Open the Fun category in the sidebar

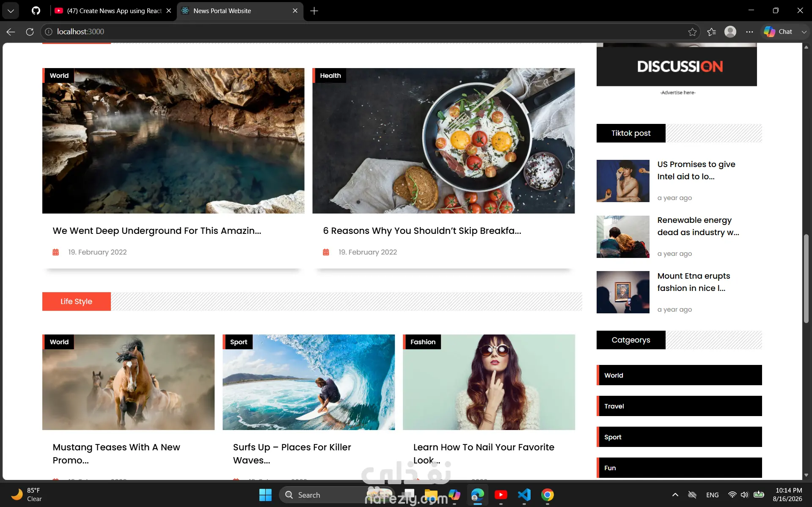tap(679, 468)
